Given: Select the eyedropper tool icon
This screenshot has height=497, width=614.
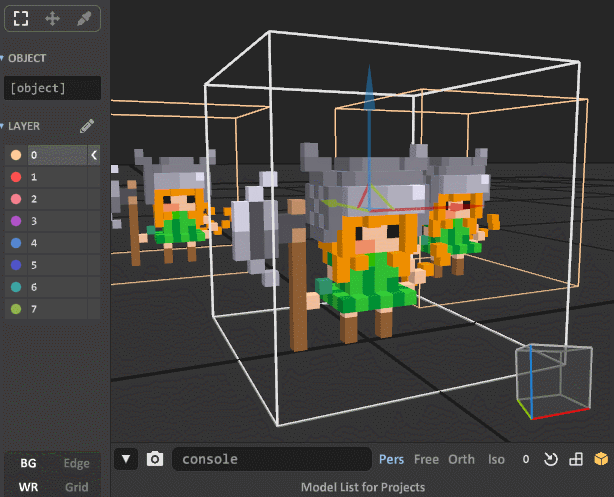Looking at the screenshot, I should pyautogui.click(x=84, y=18).
